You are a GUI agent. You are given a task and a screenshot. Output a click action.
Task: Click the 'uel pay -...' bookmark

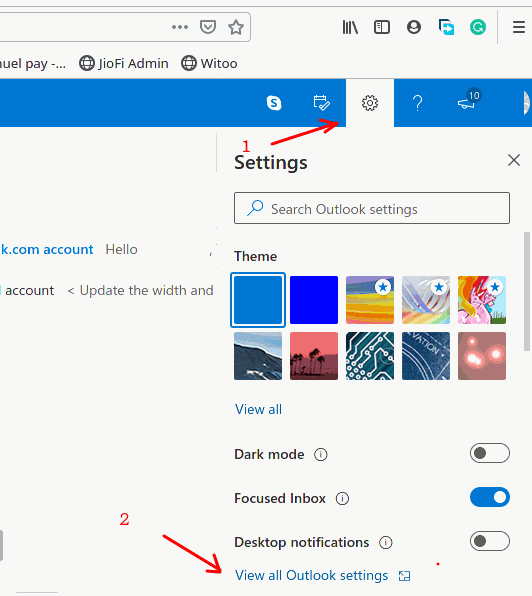click(x=33, y=63)
